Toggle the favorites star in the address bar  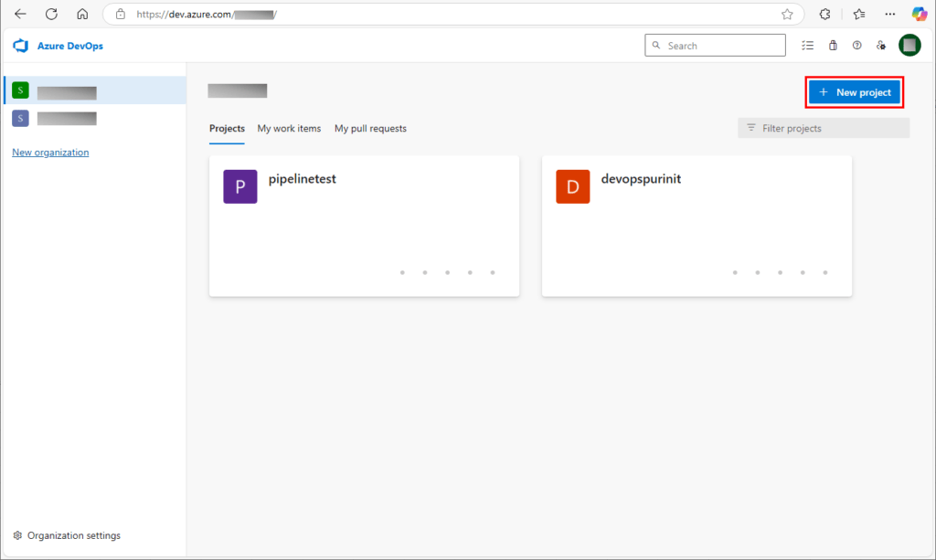click(x=786, y=14)
